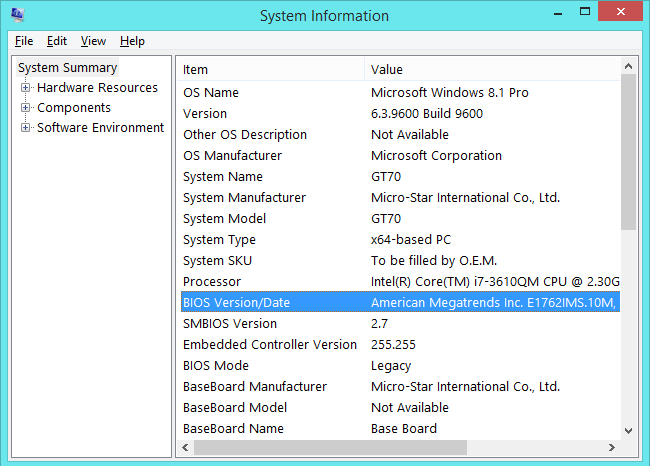This screenshot has height=466, width=651.
Task: Maximize the System Information window
Action: coord(585,12)
